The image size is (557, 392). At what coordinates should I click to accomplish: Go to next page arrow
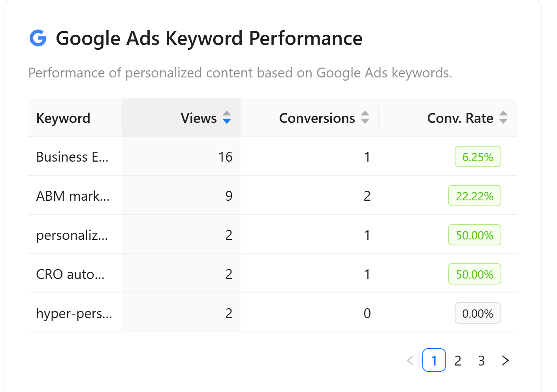(505, 360)
